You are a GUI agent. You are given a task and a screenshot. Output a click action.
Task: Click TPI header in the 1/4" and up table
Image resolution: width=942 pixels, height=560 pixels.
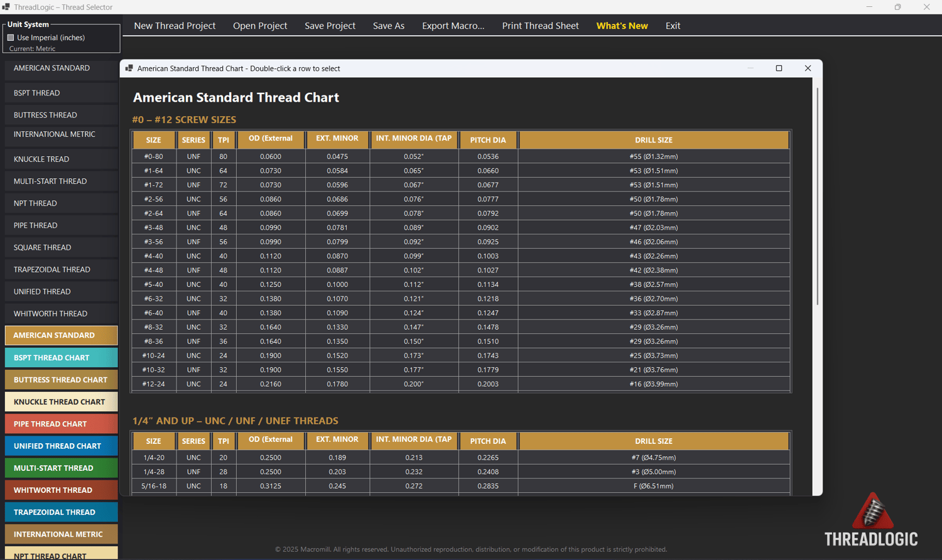point(224,441)
